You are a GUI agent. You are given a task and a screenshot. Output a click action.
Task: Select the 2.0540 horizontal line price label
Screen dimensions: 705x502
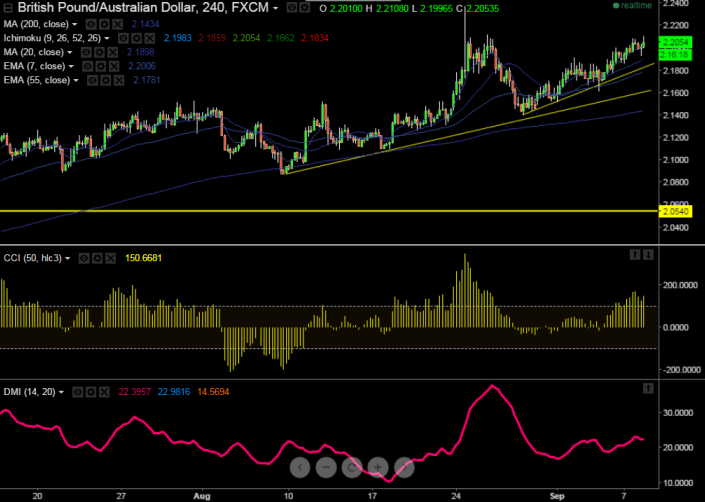point(676,212)
